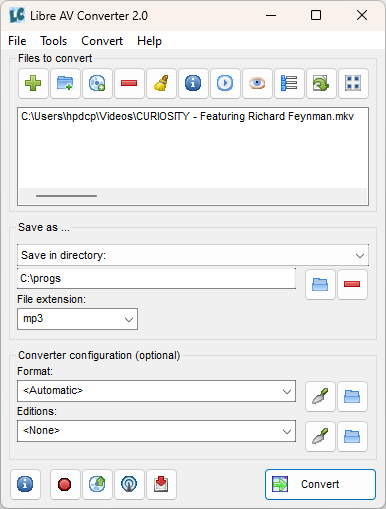Click the Libre AV Converter title icon

pyautogui.click(x=17, y=15)
